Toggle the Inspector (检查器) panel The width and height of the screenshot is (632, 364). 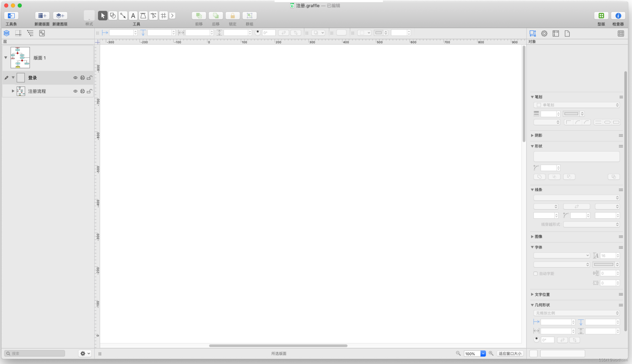click(618, 16)
